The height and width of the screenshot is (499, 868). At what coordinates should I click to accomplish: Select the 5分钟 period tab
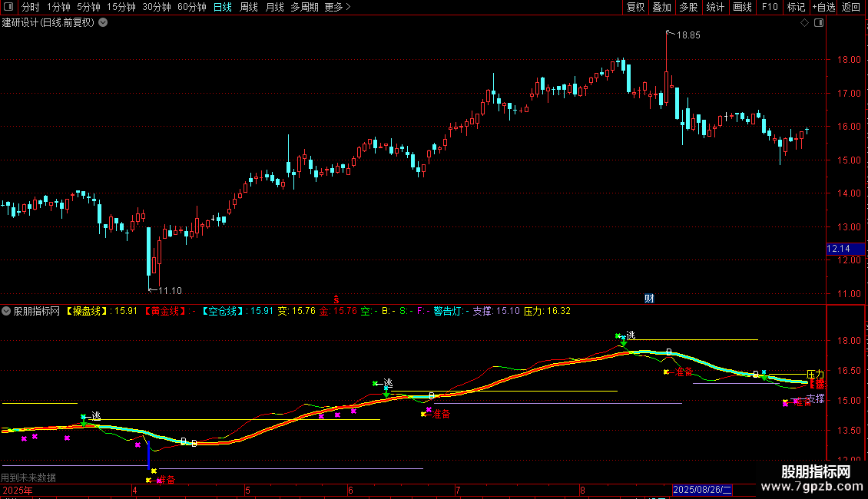pyautogui.click(x=88, y=7)
